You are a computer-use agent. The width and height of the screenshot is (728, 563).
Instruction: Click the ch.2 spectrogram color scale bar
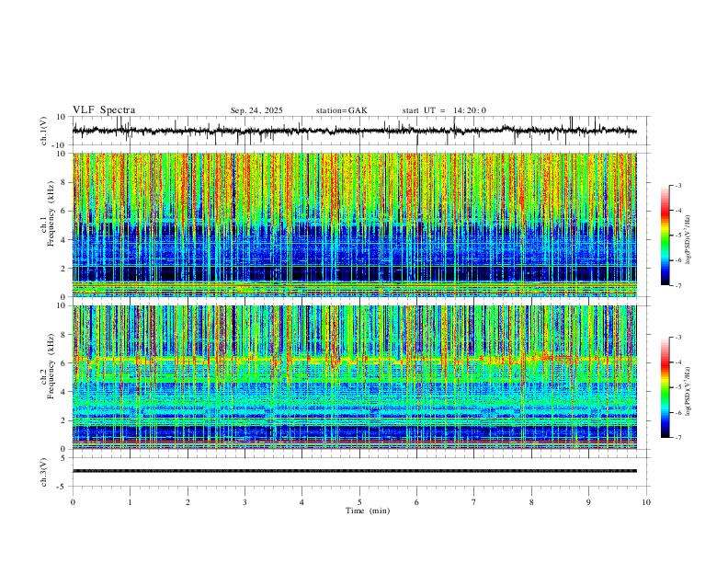click(x=665, y=387)
